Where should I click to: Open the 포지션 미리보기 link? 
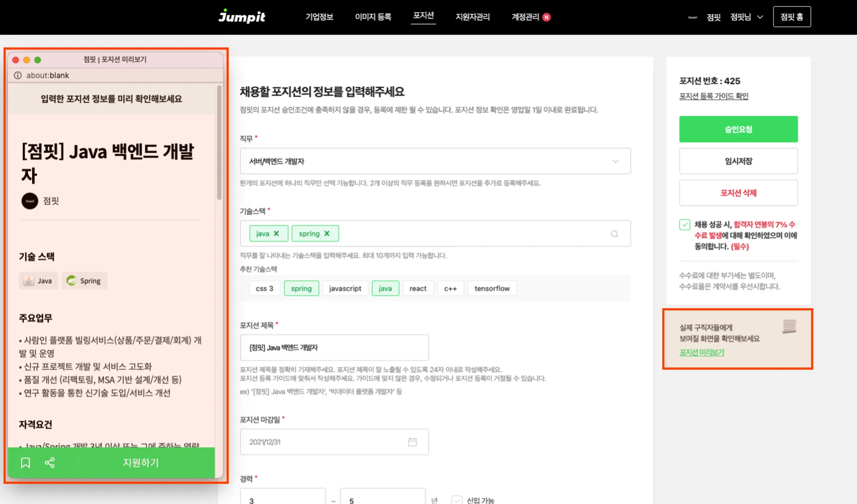click(701, 352)
